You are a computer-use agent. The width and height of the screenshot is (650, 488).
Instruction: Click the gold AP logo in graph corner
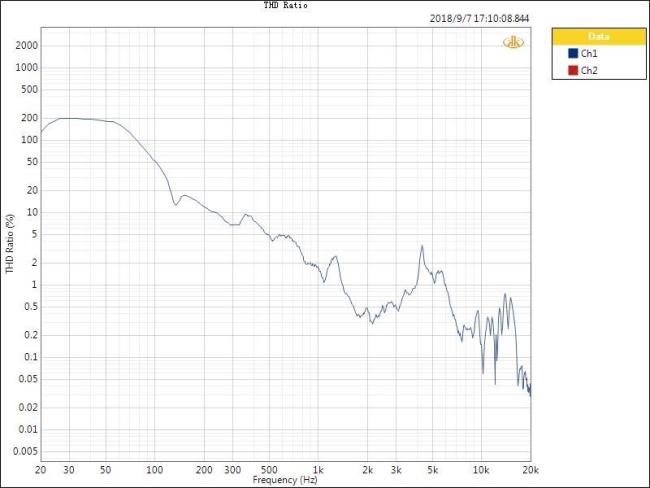515,42
